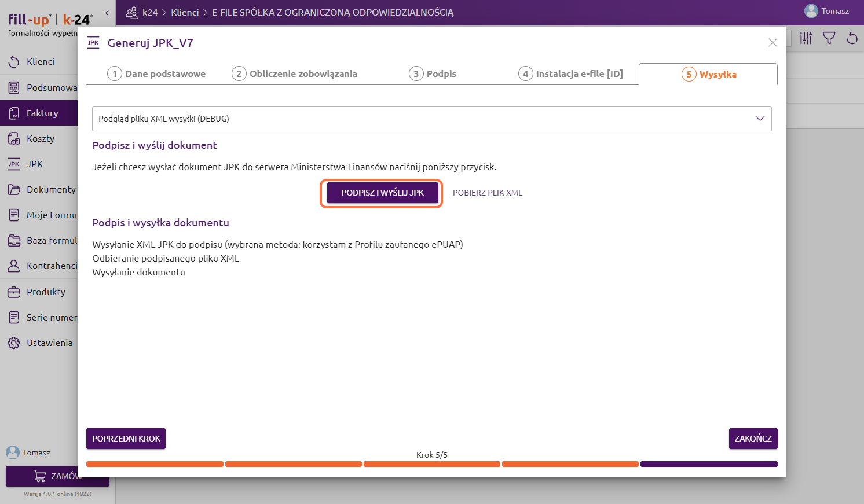Select the JPK sidebar icon

[x=14, y=164]
